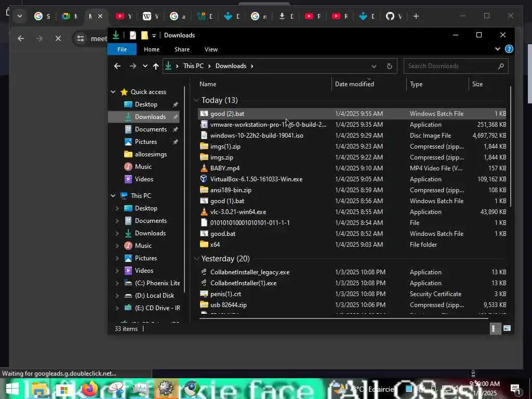The image size is (532, 399).
Task: Open Firefox from the taskbar
Action: 89,389
